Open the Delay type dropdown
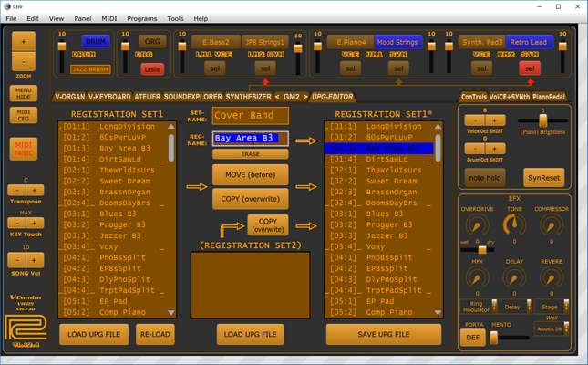 tap(516, 307)
